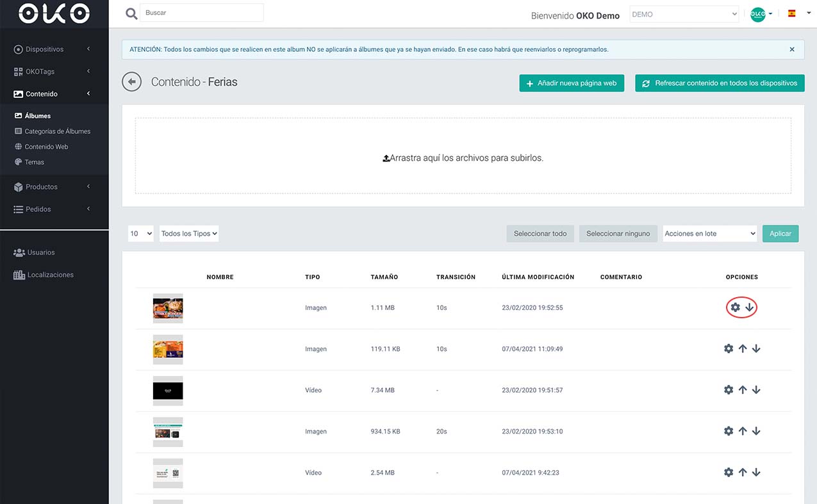Viewport: 817px width, 504px height.
Task: Open settings gear for the first image row
Action: point(736,307)
